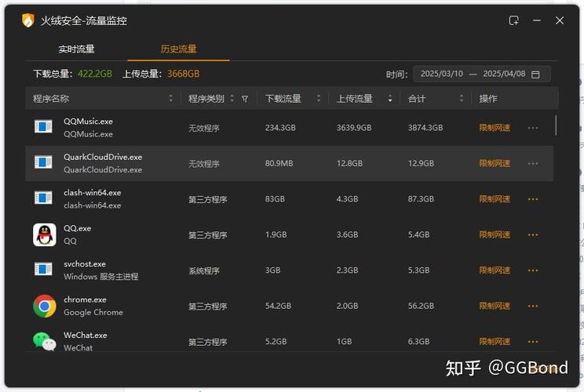This screenshot has width=584, height=392.
Task: Click the end date 2025/04/08 field
Action: pyautogui.click(x=504, y=74)
